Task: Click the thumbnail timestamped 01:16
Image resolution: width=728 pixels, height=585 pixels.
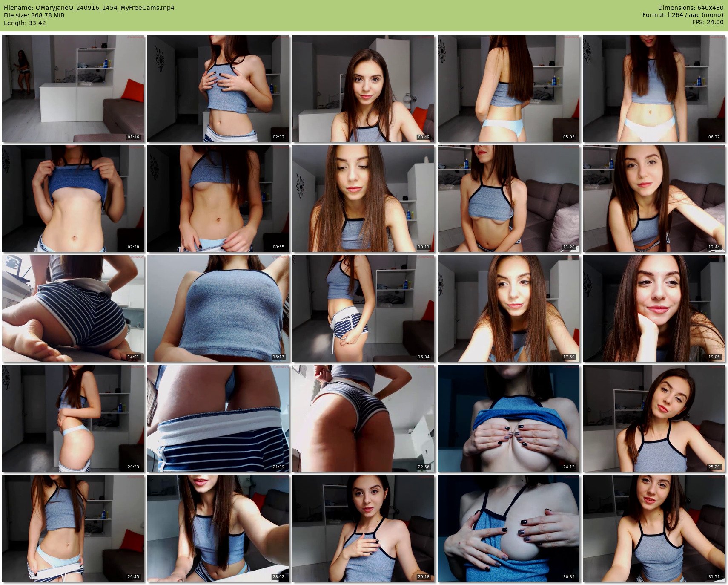Action: 73,89
